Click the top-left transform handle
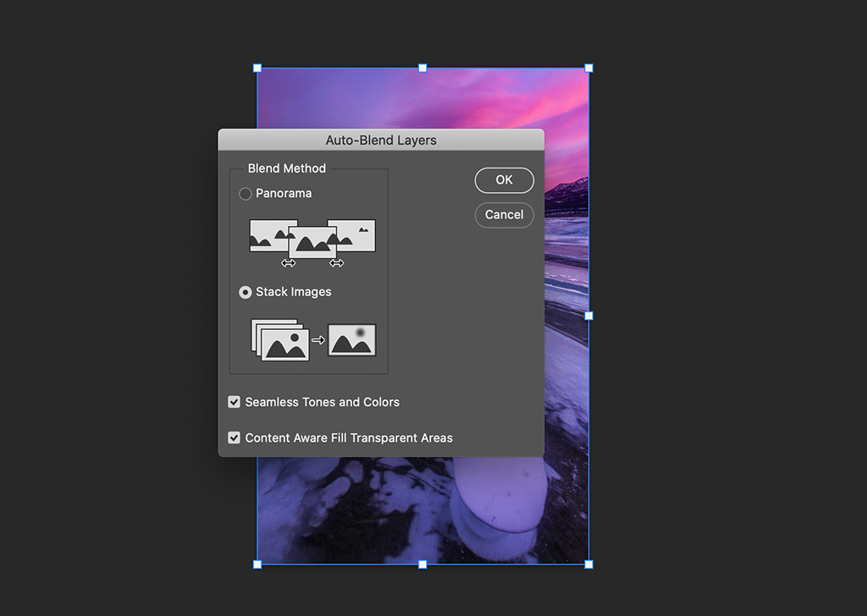The image size is (867, 616). click(x=257, y=68)
